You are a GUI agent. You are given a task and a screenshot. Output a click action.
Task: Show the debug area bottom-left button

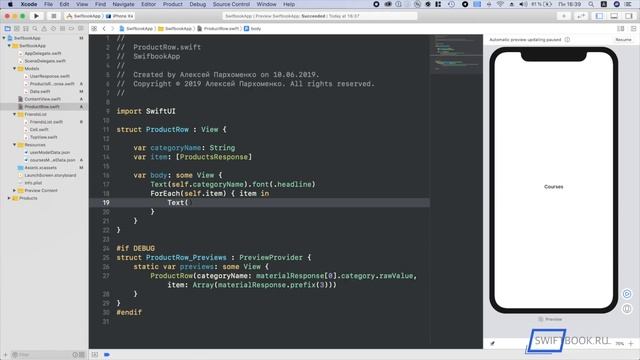[x=95, y=355]
